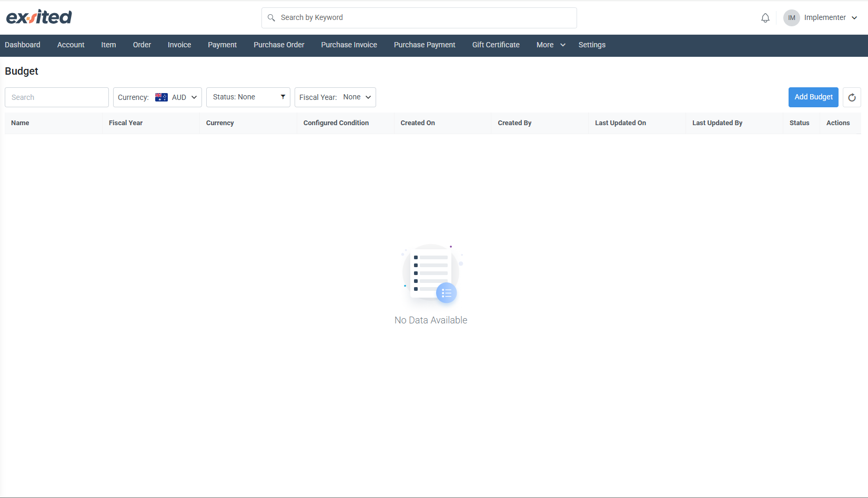Open the Currency AUD dropdown

(157, 97)
